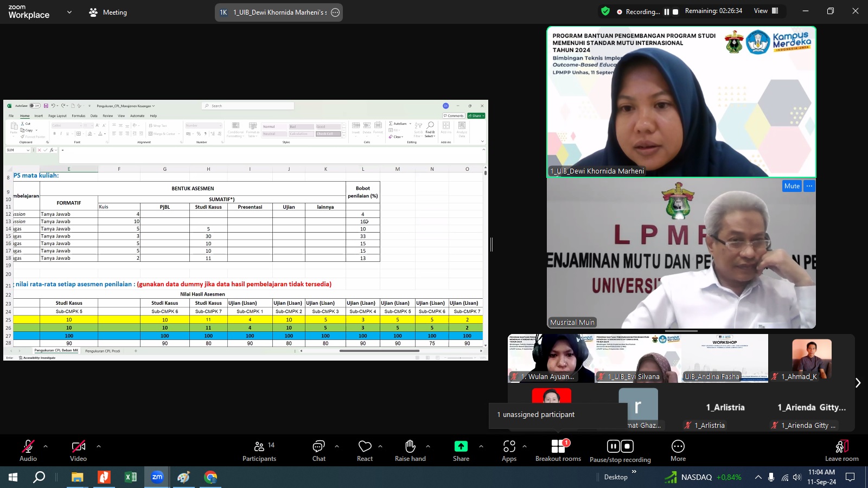Viewport: 868px width, 488px height.
Task: Raise hand using the Zoom toolbar
Action: pyautogui.click(x=410, y=446)
